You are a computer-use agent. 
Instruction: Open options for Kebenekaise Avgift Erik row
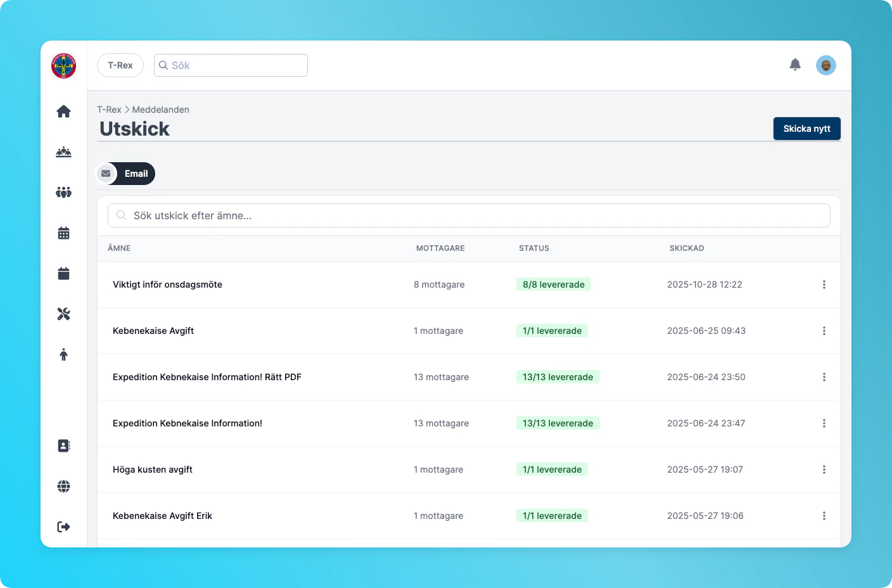click(x=824, y=516)
